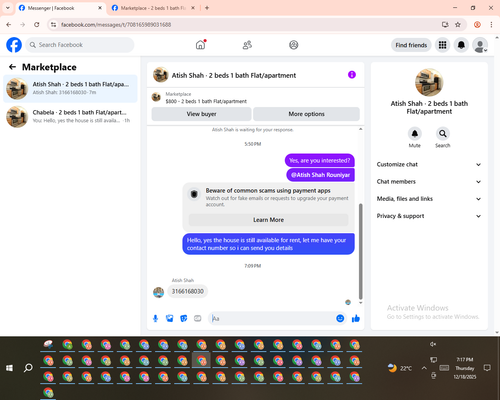Open the Chabela conversation in list

[70, 116]
